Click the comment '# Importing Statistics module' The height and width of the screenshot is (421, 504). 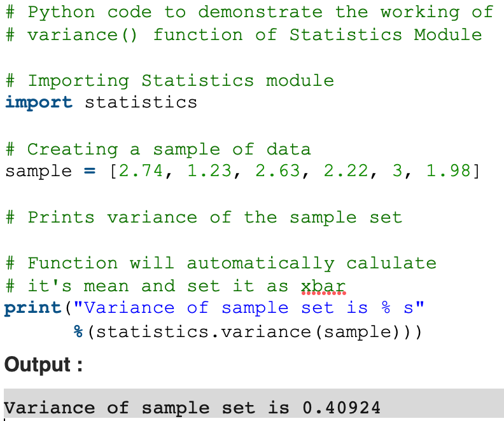169,80
